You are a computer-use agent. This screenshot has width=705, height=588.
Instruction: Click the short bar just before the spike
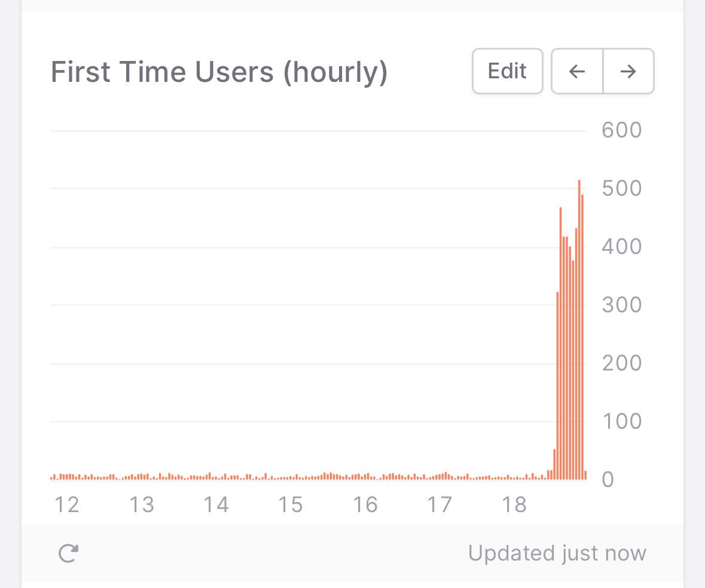click(x=554, y=464)
